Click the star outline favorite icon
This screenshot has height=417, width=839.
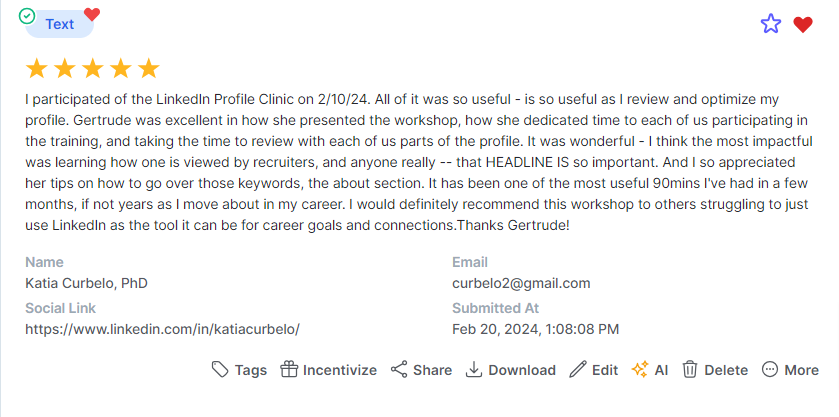pos(770,24)
